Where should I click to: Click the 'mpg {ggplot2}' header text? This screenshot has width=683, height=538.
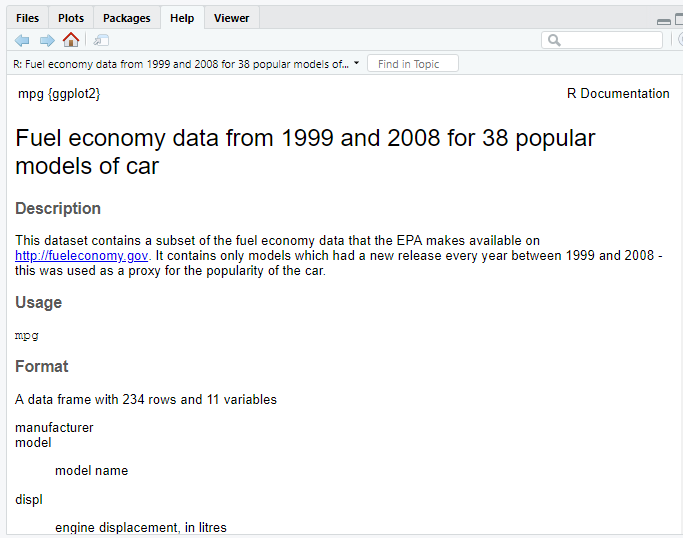(x=59, y=94)
